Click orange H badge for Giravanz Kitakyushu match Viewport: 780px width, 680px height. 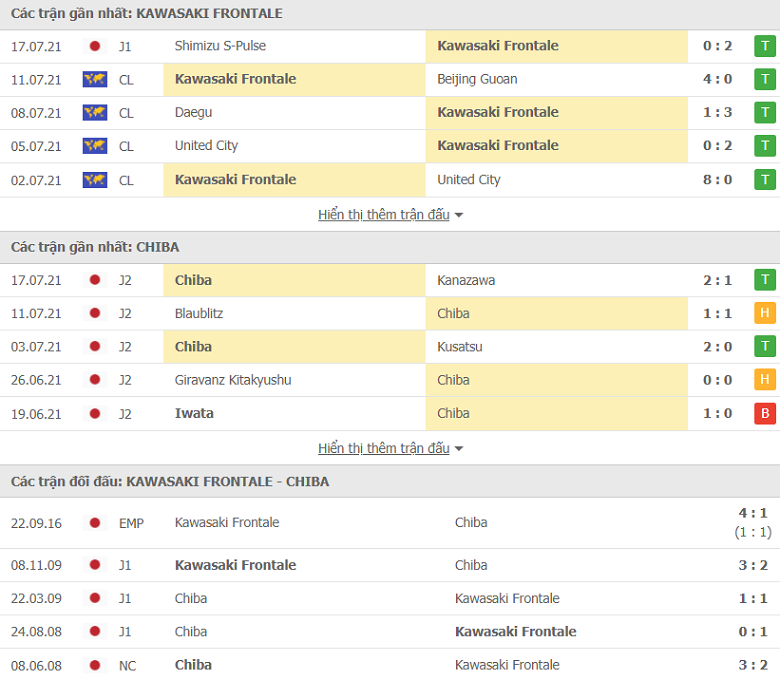coord(765,380)
